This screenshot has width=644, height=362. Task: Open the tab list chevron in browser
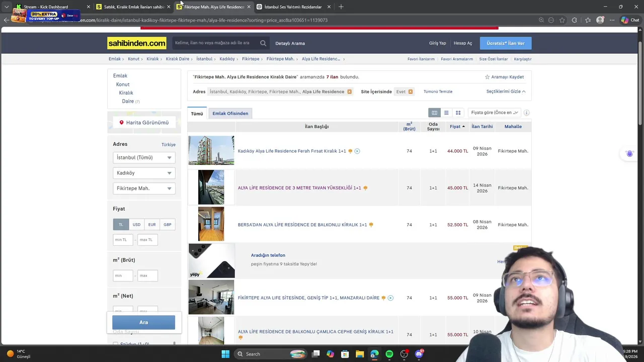pos(6,7)
